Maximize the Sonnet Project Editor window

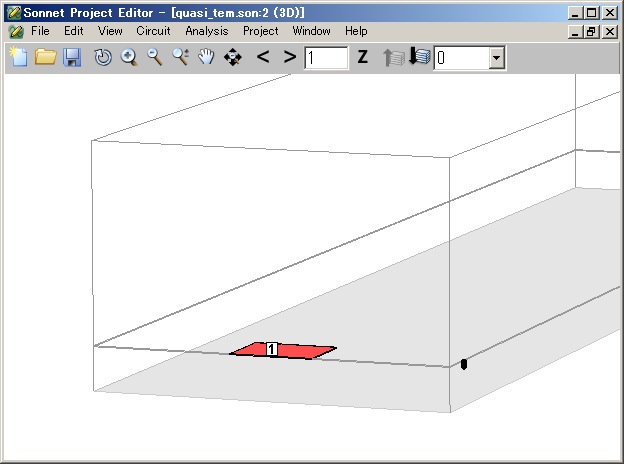point(591,13)
